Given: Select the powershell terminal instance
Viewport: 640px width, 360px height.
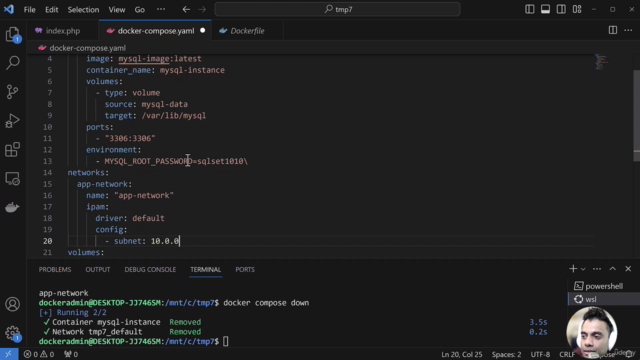Looking at the screenshot, I should [x=604, y=286].
